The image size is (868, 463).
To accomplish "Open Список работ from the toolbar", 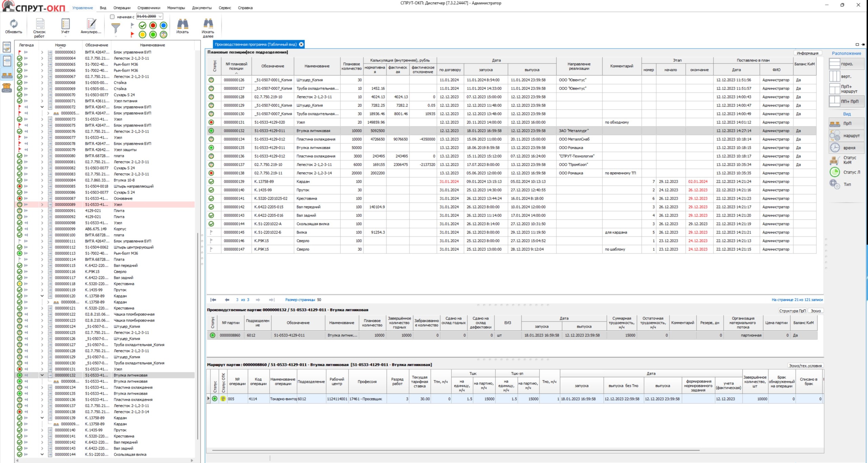I will (40, 24).
